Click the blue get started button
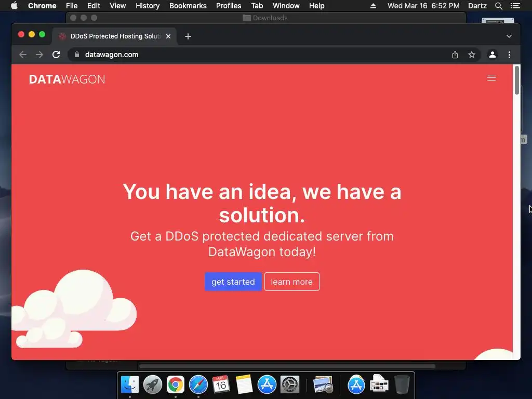 233,282
